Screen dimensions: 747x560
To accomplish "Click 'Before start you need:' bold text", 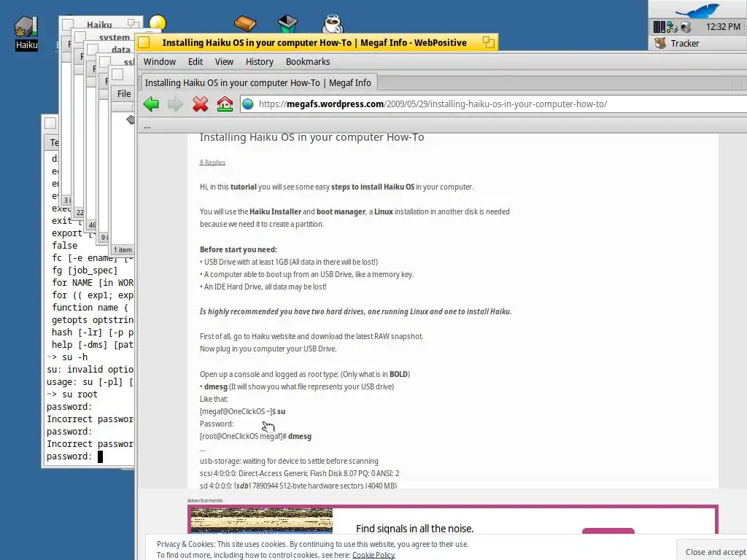I will (x=239, y=249).
